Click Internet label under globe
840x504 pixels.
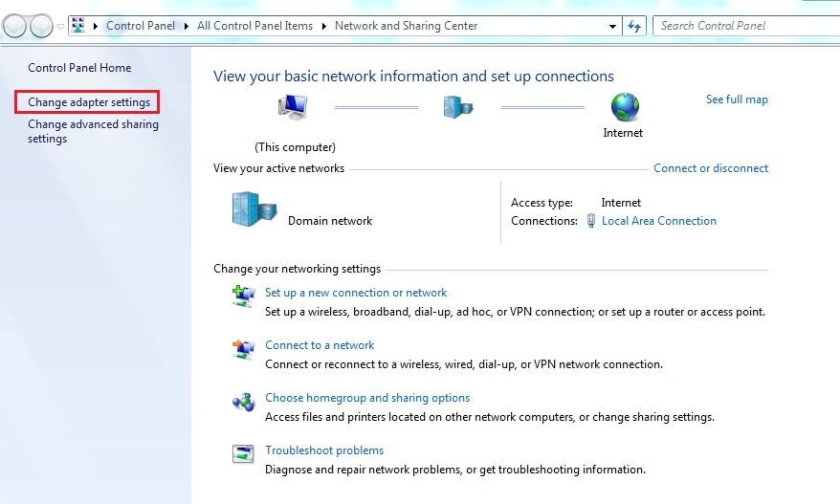point(623,133)
